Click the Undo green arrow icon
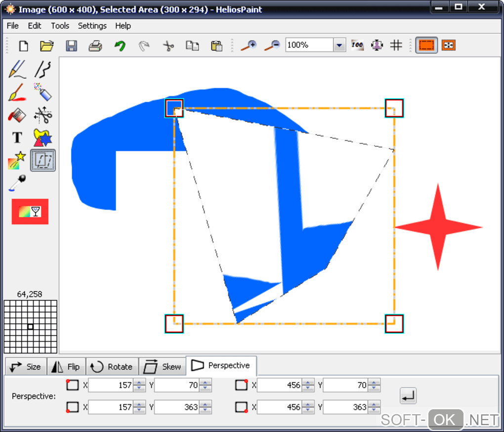This screenshot has height=432, width=504. click(x=120, y=46)
